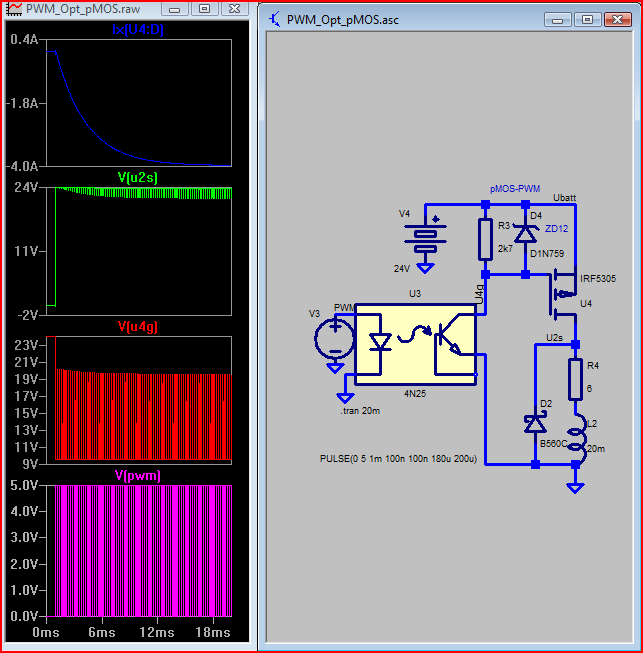
Task: Select the U3 4N25 optocoupler component
Action: (416, 344)
